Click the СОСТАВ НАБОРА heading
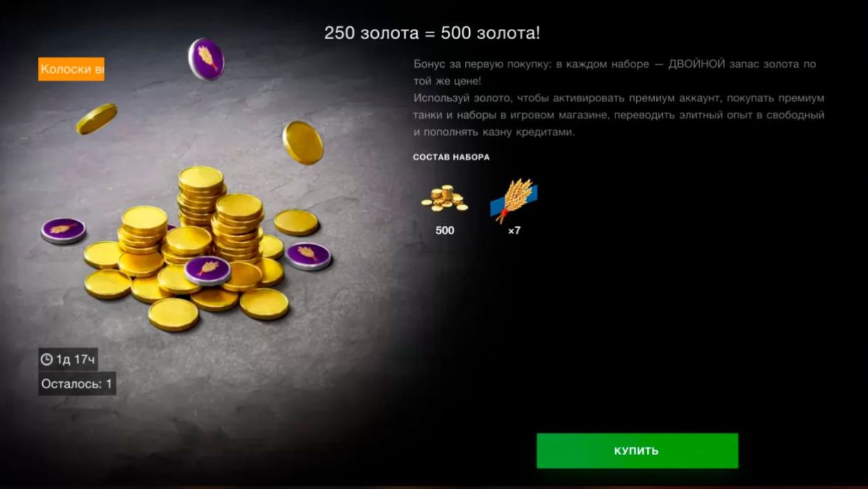This screenshot has height=489, width=868. 451,157
